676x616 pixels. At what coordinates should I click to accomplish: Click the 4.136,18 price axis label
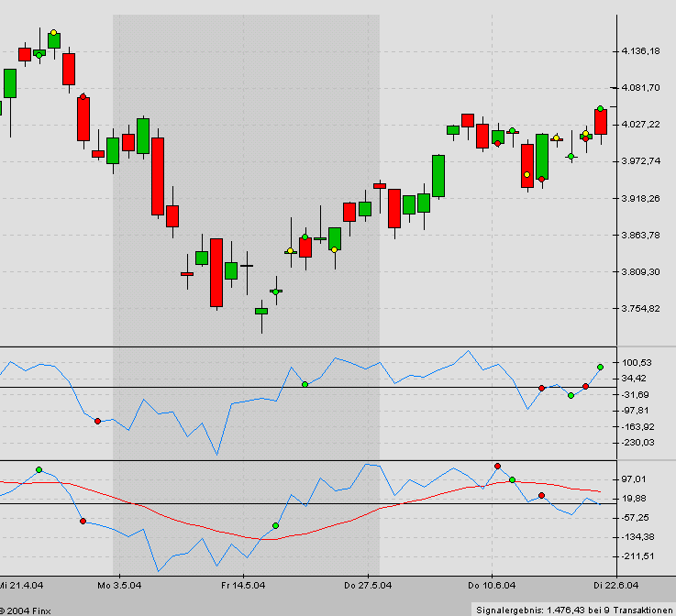coord(640,51)
